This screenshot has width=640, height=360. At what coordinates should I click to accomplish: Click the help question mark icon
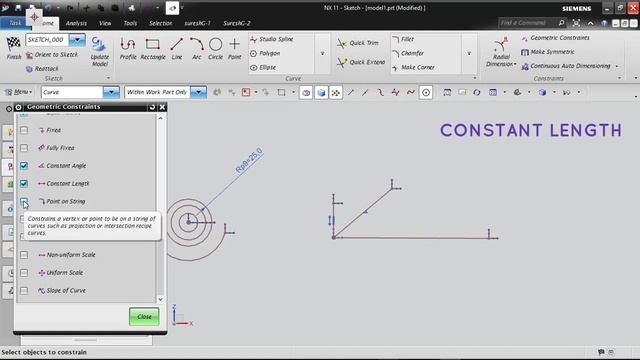click(604, 23)
